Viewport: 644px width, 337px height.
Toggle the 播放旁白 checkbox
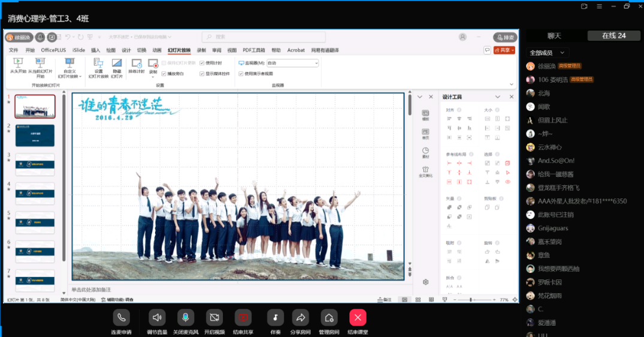click(x=164, y=74)
